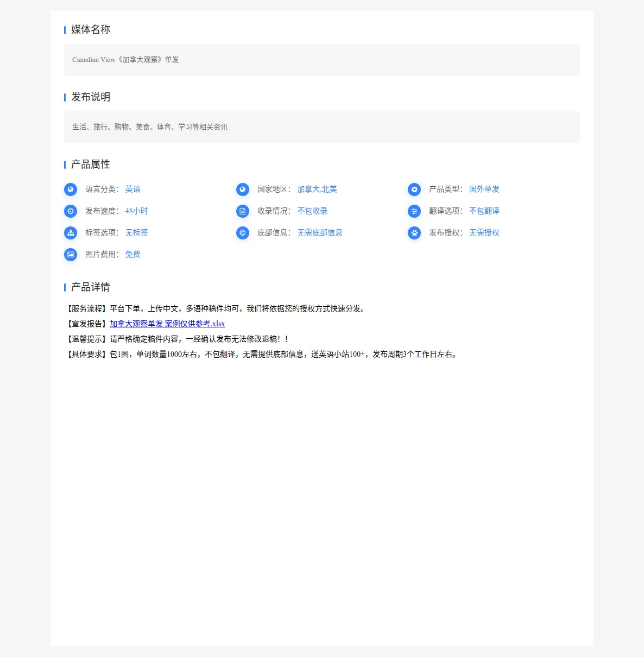The width and height of the screenshot is (644, 657).
Task: Click the 产品属性 section heading
Action: coord(91,164)
